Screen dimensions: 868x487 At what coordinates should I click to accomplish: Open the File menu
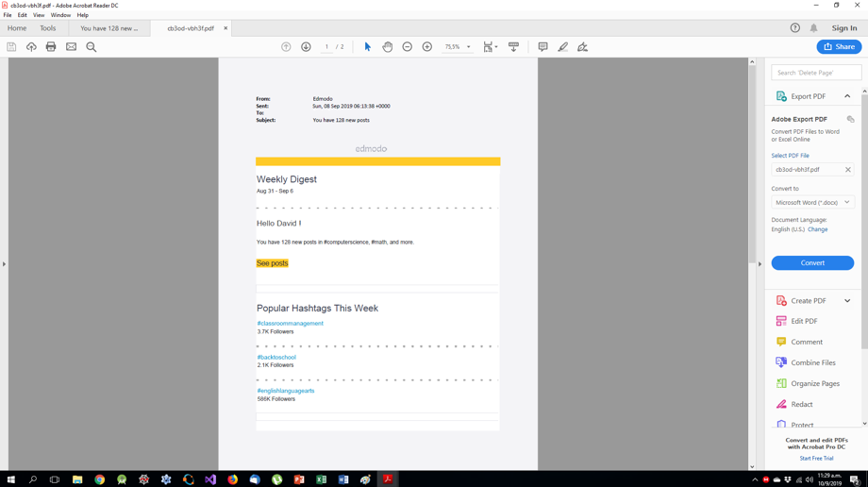coord(8,15)
